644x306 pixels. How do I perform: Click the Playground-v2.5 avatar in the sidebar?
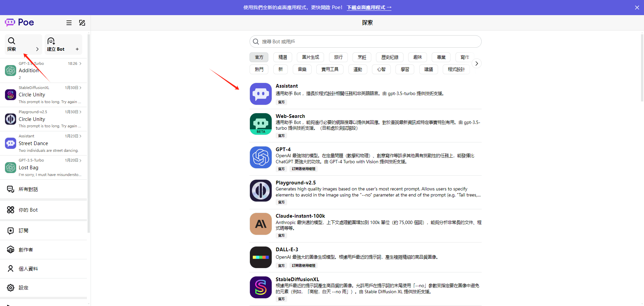pos(11,119)
